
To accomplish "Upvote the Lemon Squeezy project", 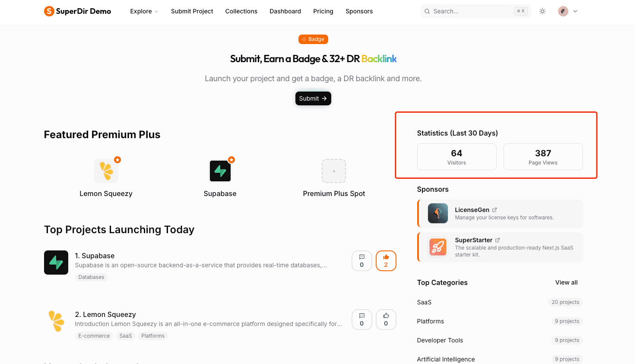I will click(x=386, y=320).
